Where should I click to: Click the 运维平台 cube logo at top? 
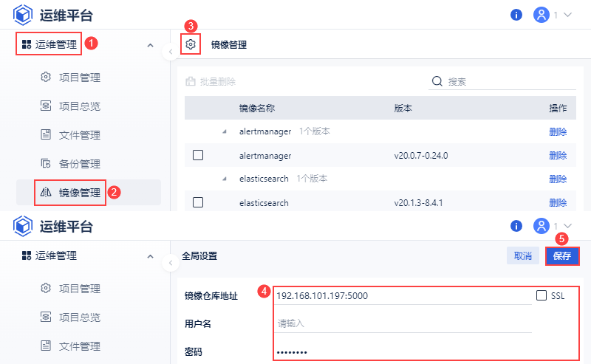coord(23,15)
